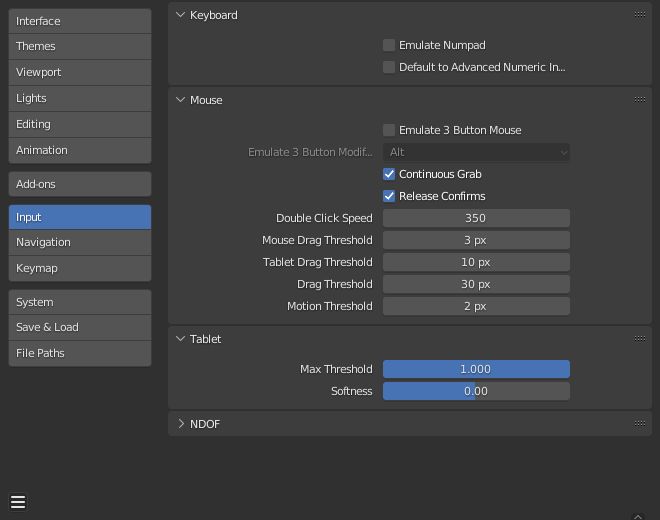Expand the NDOF panel
The image size is (660, 520).
click(x=181, y=424)
